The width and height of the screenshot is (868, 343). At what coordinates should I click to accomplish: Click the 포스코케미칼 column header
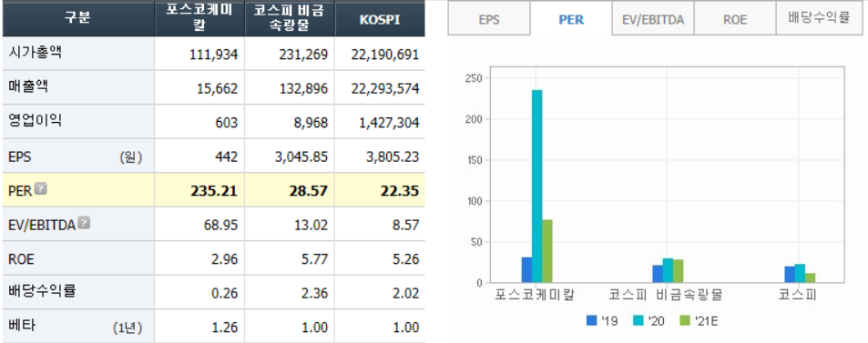[199, 18]
